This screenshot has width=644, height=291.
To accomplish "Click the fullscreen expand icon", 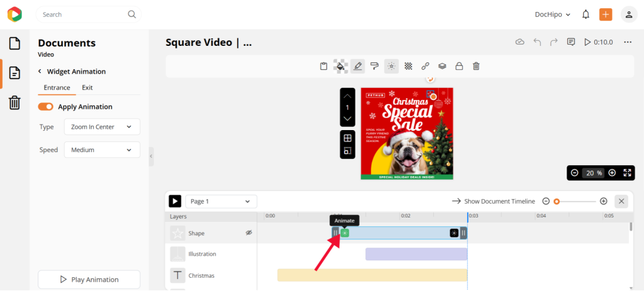I will click(627, 173).
